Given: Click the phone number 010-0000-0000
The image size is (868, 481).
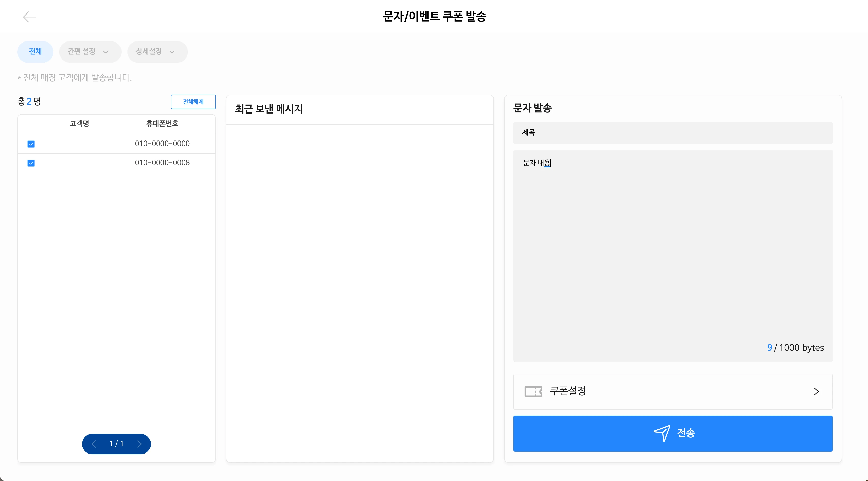Looking at the screenshot, I should pyautogui.click(x=162, y=144).
